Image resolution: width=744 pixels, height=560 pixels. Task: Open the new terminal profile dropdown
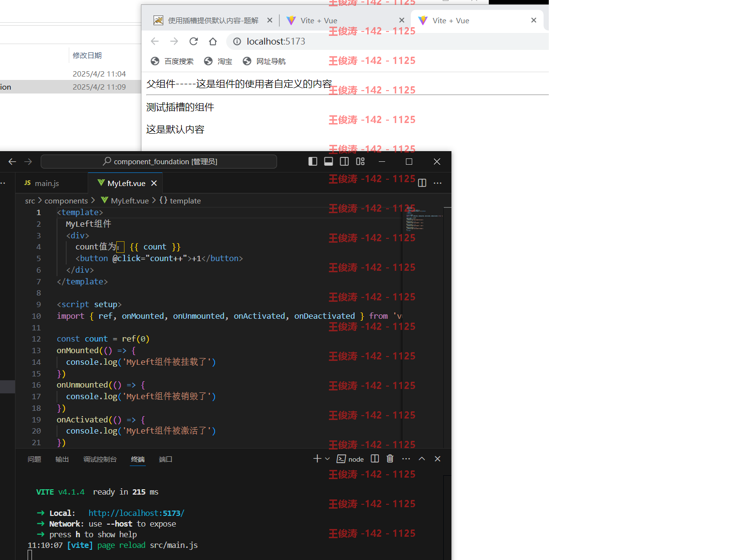coord(327,459)
